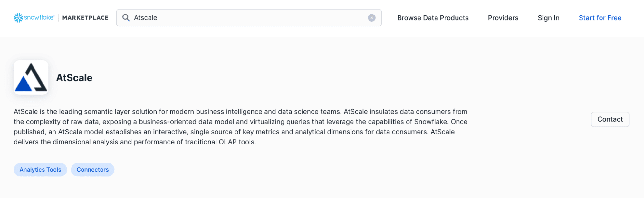This screenshot has height=198, width=644.
Task: Click the AtScale triangle logo image
Action: point(31,77)
